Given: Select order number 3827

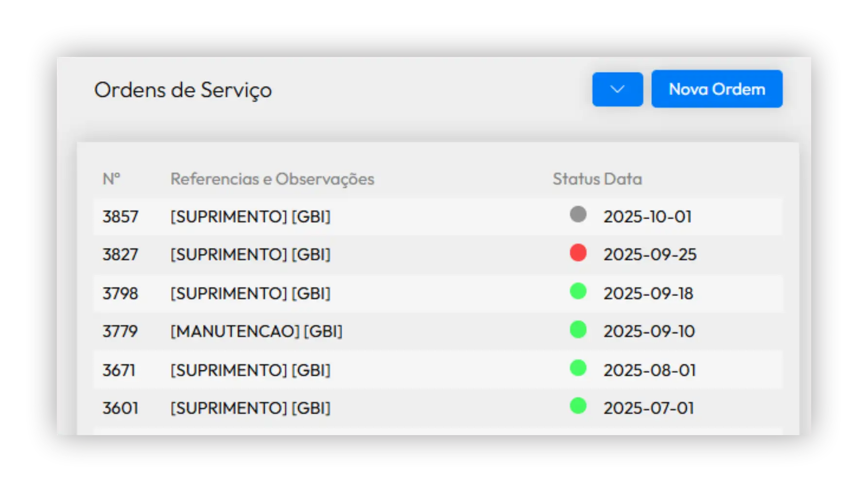Looking at the screenshot, I should pyautogui.click(x=120, y=255).
